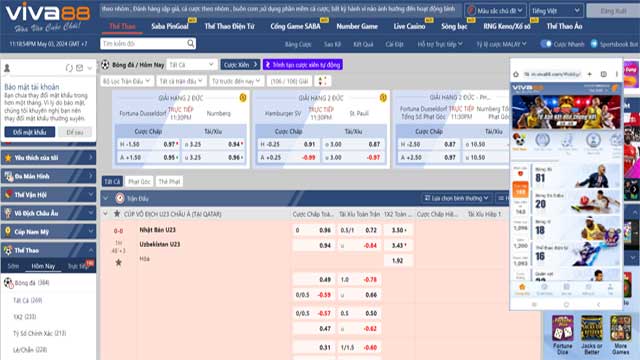Click the refresh balance icon in sidebar
640x360 pixels.
(x=69, y=68)
